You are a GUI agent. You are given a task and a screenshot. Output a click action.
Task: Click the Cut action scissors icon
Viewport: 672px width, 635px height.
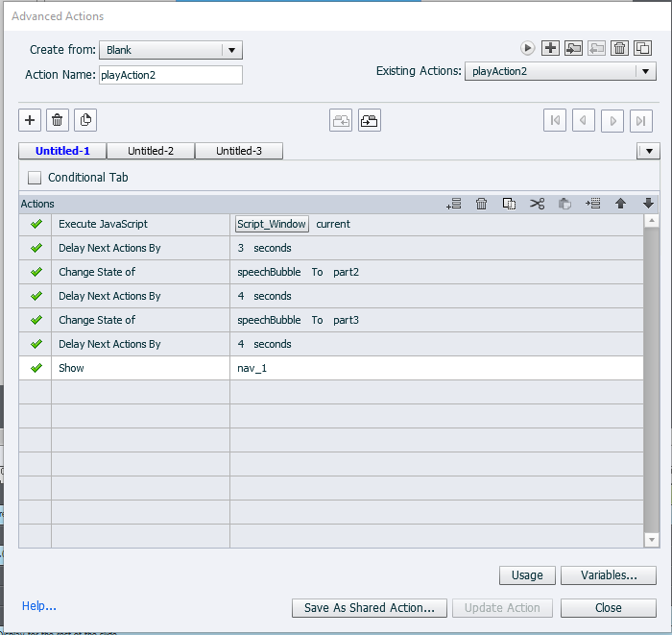[537, 204]
